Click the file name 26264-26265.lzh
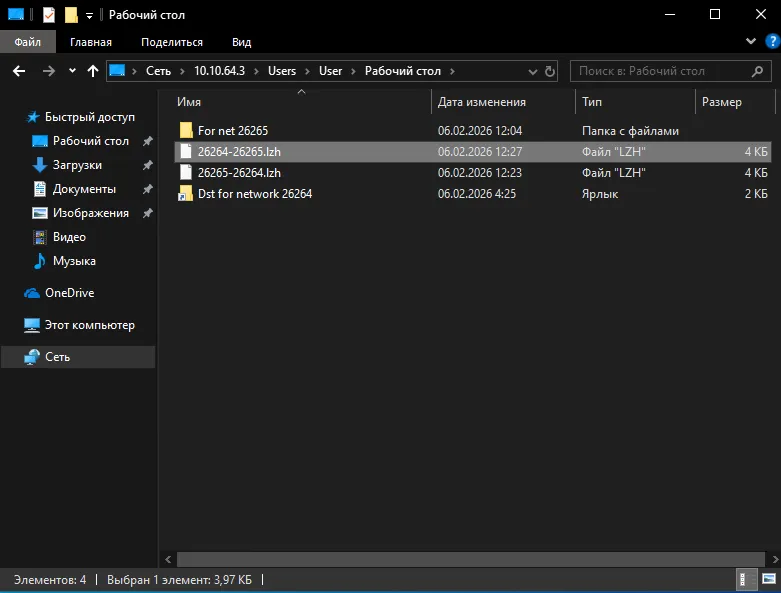The image size is (781, 593). (239, 151)
